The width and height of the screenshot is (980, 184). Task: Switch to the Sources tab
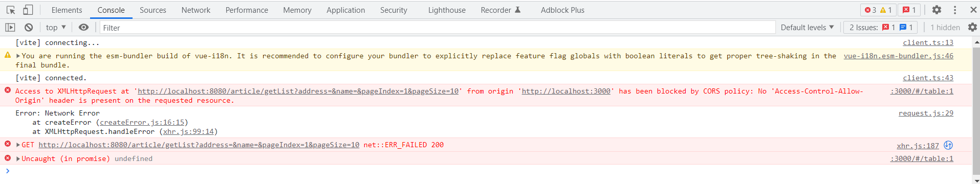(153, 10)
